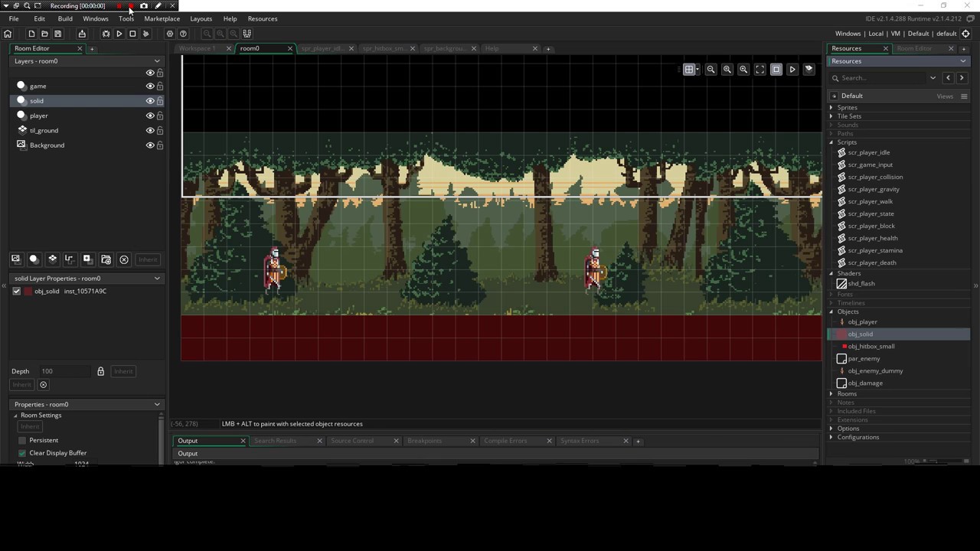Switch to the Workspace 1 tab
Screen dimensions: 980x551
(x=197, y=48)
